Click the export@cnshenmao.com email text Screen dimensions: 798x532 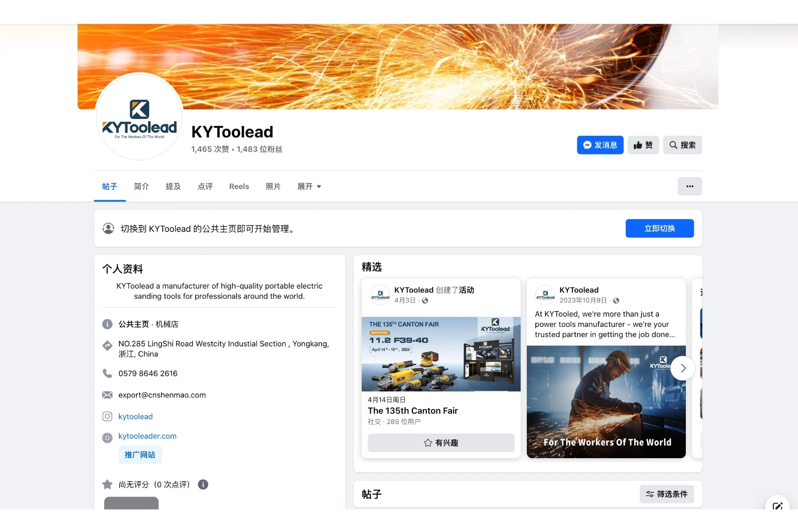[x=162, y=395]
